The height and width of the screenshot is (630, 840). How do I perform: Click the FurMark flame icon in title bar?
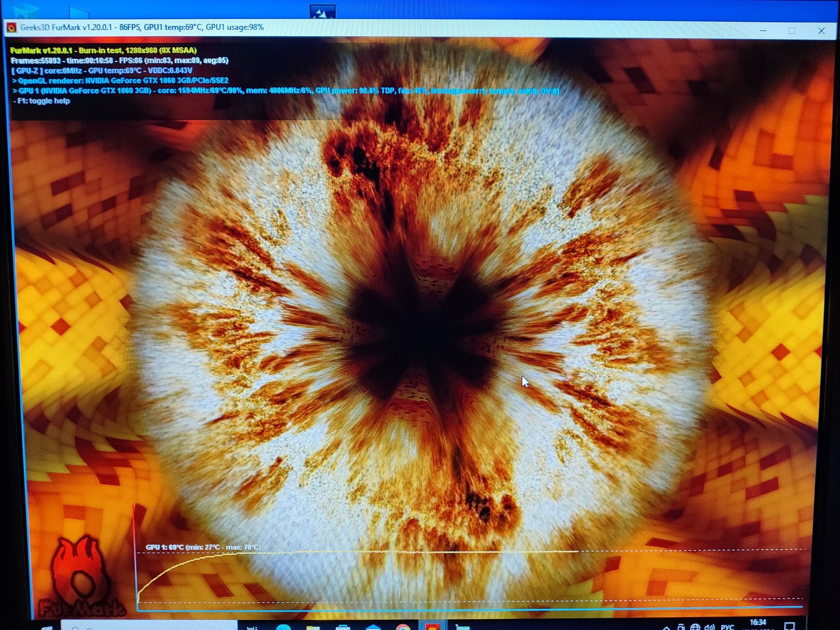tap(11, 28)
